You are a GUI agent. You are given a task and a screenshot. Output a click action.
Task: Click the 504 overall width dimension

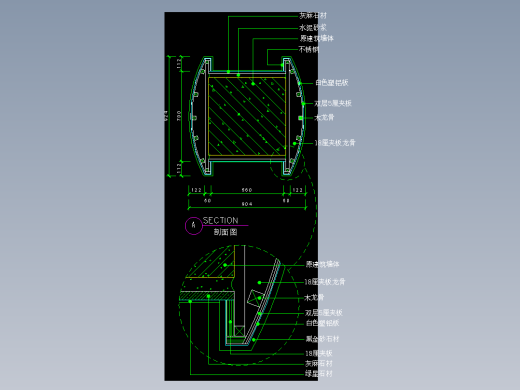click(247, 204)
